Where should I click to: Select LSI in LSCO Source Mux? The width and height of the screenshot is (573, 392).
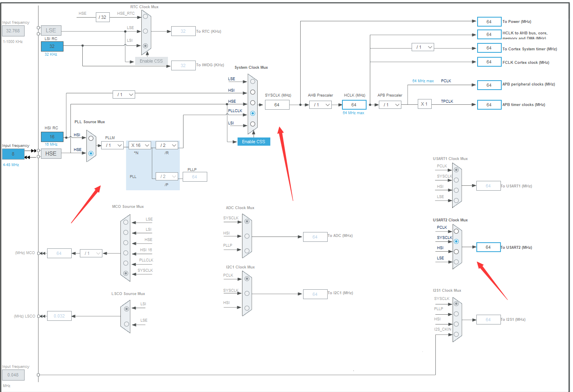coord(127,309)
